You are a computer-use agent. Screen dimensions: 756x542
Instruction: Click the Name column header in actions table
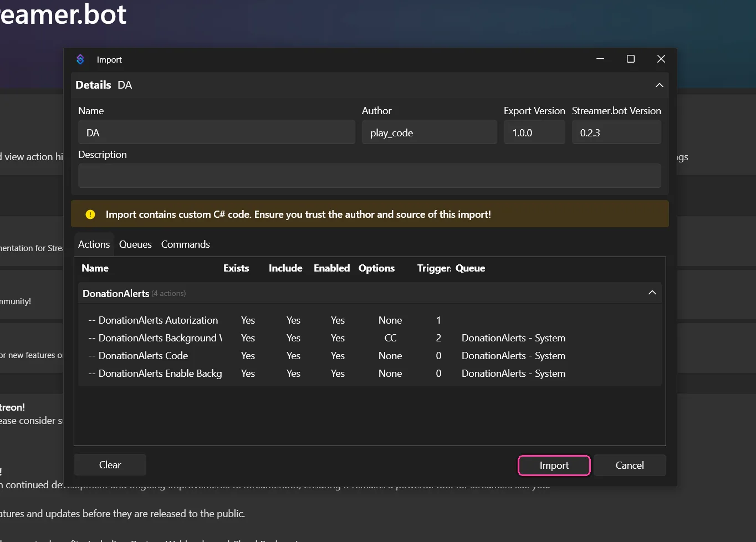(95, 268)
